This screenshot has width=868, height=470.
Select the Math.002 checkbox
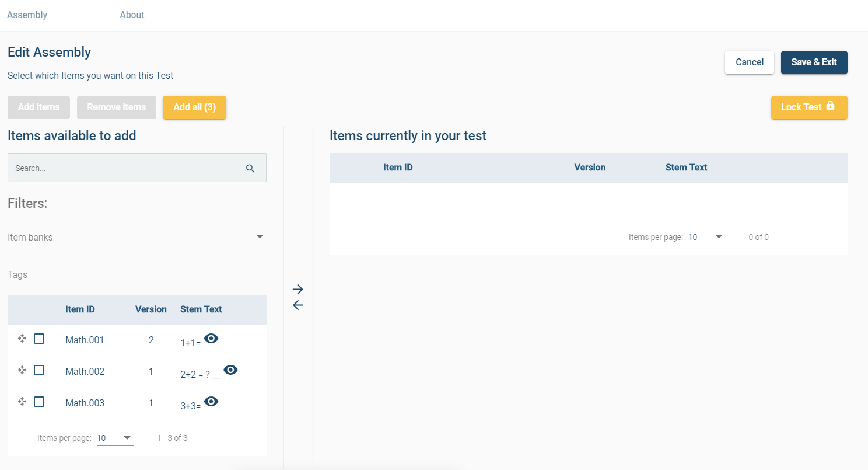click(39, 370)
